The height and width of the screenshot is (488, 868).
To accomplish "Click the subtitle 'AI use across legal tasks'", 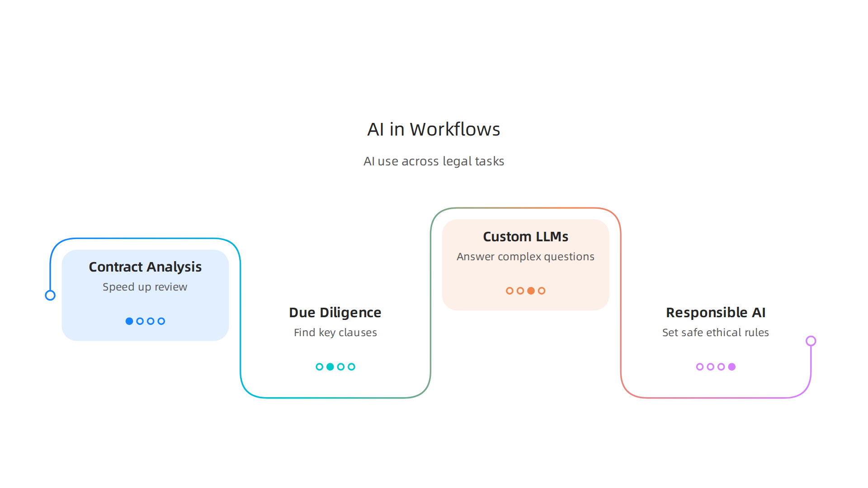I will [x=434, y=161].
